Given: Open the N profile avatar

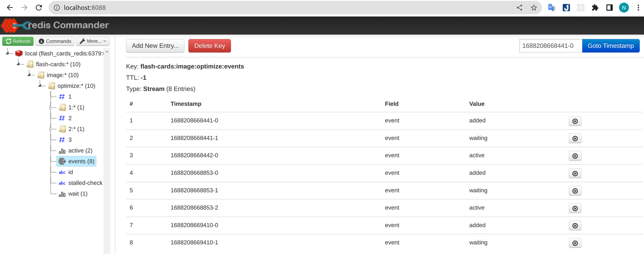Looking at the screenshot, I should point(624,8).
